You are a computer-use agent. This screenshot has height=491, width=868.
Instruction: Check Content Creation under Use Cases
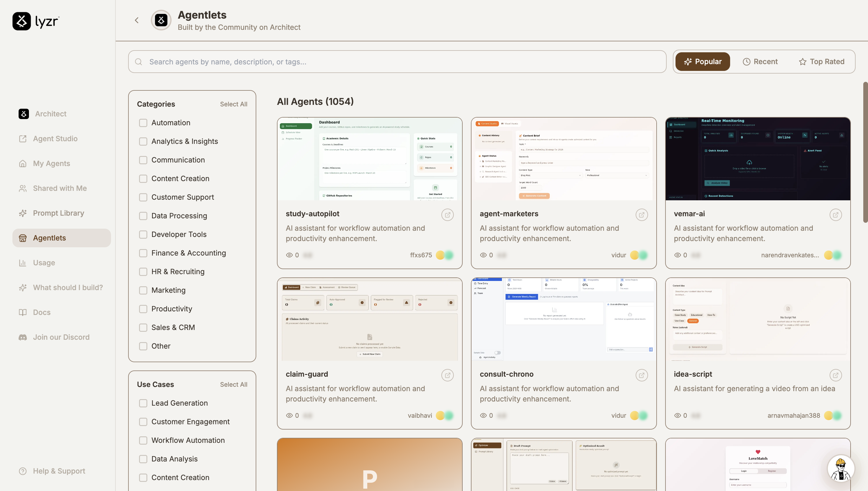pyautogui.click(x=143, y=478)
